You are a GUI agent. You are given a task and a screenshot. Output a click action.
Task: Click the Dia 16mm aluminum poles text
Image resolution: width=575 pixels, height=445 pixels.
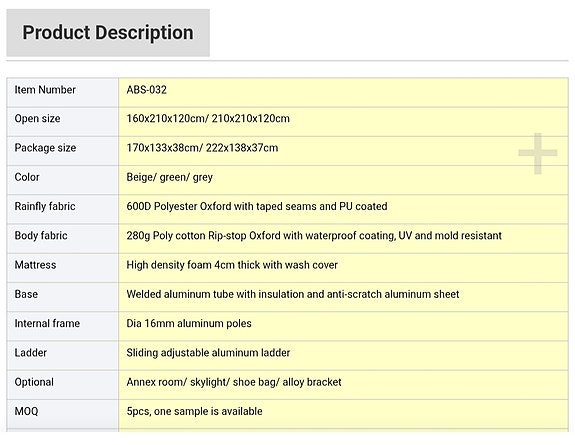tap(189, 324)
